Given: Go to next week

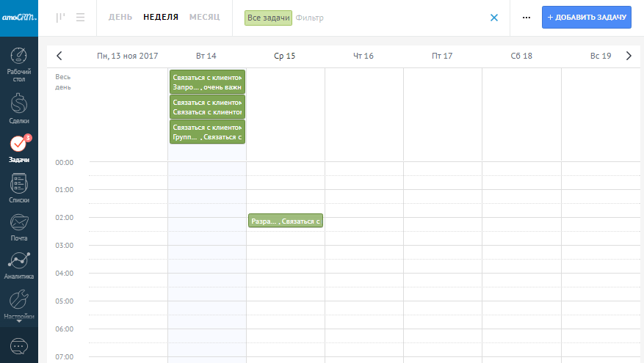Looking at the screenshot, I should click(628, 56).
